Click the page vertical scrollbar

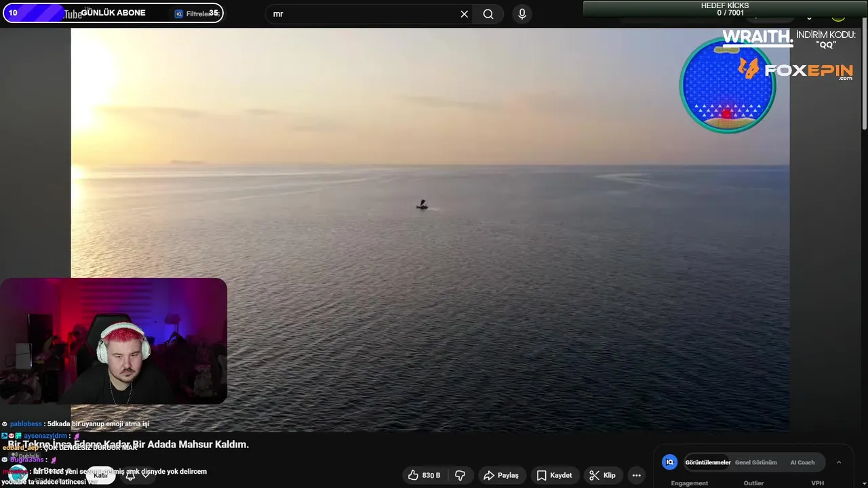865,75
